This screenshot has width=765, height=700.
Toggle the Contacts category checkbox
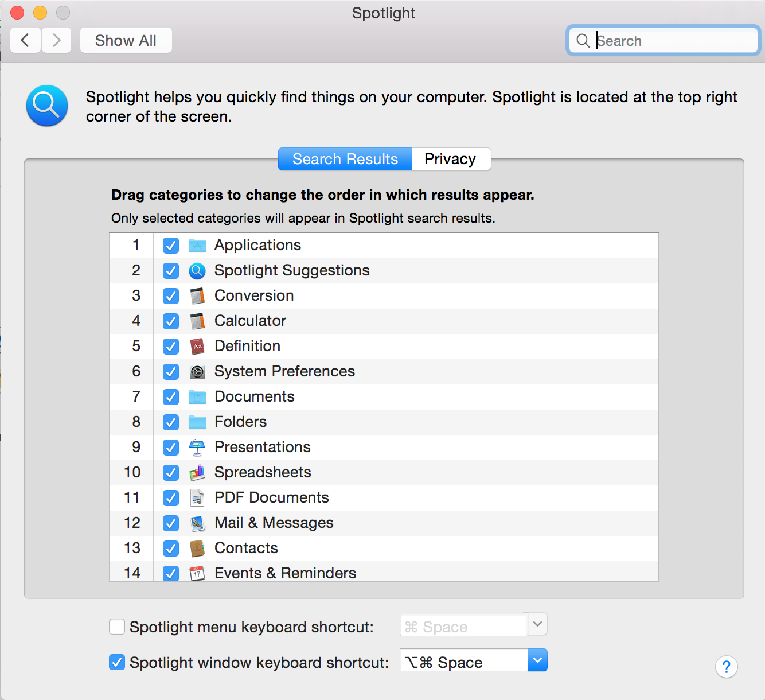pyautogui.click(x=171, y=549)
